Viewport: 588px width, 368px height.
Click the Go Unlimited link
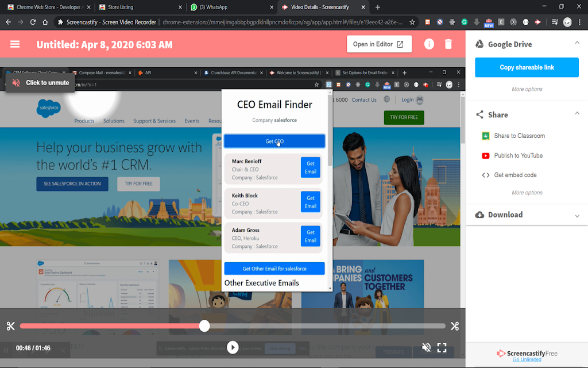pyautogui.click(x=527, y=359)
